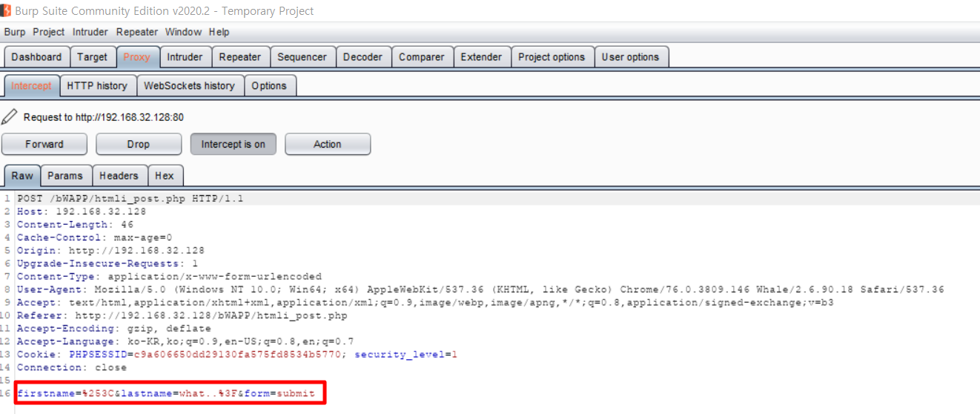
Task: Forward the intercepted request
Action: tap(44, 144)
